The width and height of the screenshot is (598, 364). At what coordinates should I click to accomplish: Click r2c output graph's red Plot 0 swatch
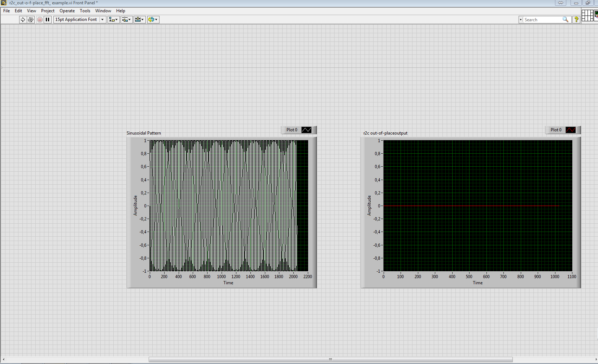571,130
